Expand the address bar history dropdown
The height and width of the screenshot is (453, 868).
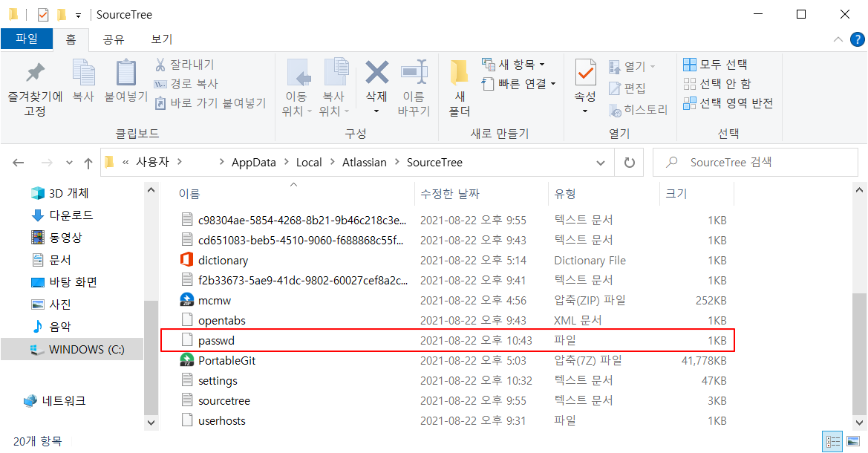(x=601, y=162)
